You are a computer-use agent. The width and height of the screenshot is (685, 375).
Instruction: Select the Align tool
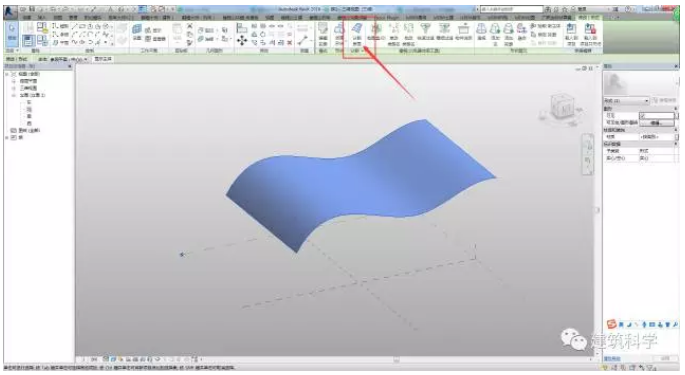[x=241, y=29]
